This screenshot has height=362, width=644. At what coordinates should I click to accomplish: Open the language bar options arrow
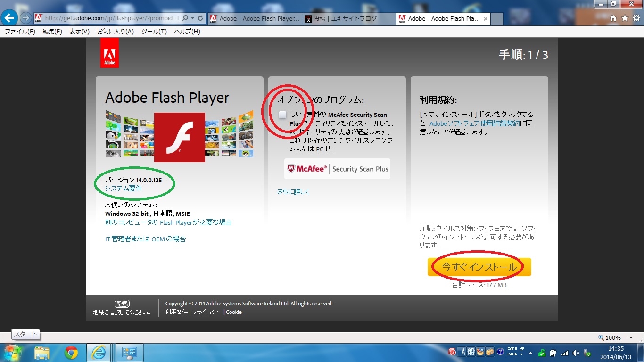(x=522, y=354)
